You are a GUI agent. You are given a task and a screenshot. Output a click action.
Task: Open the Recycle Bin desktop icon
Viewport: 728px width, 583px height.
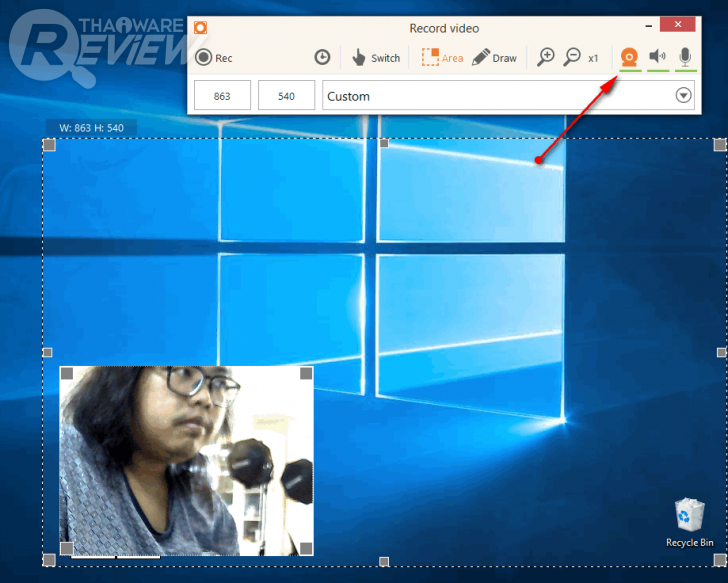pos(689,523)
